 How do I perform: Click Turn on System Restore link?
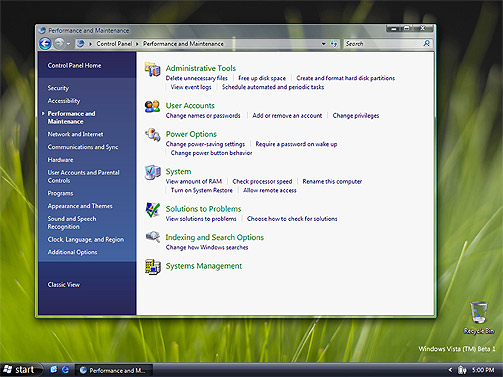click(202, 190)
